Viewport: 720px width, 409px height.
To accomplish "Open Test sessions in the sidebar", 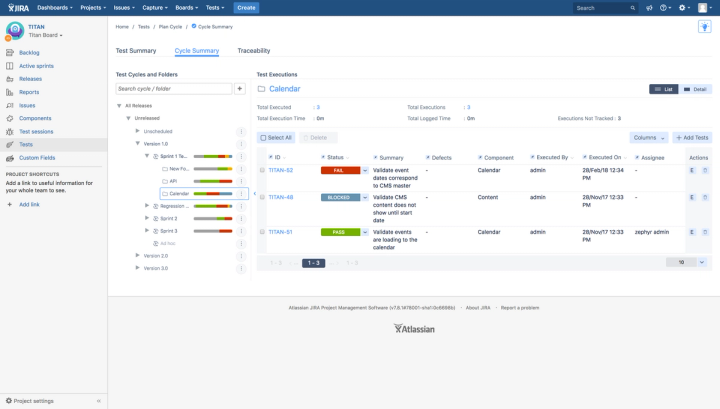I will 36,131.
